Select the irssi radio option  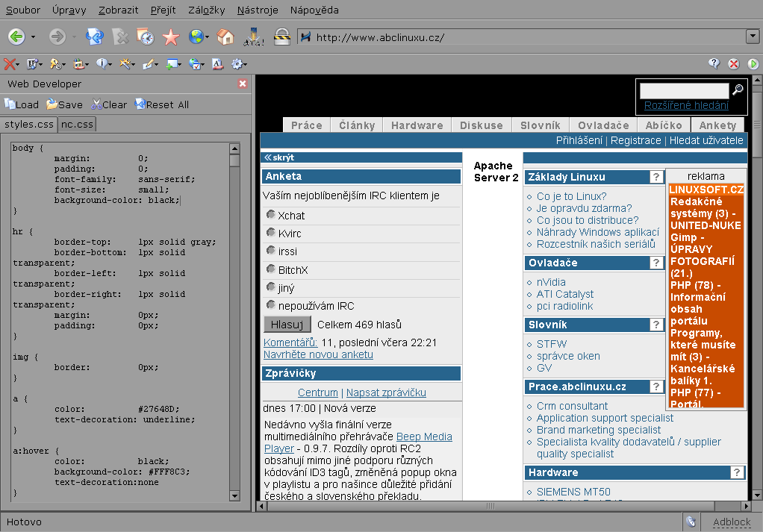pos(270,251)
